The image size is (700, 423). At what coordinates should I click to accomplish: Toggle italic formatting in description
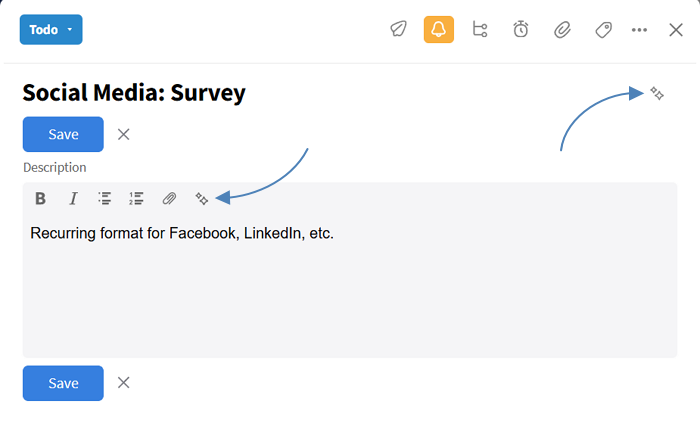tap(73, 198)
